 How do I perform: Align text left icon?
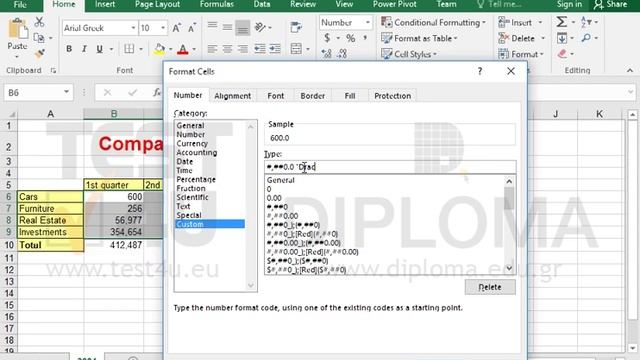(212, 49)
